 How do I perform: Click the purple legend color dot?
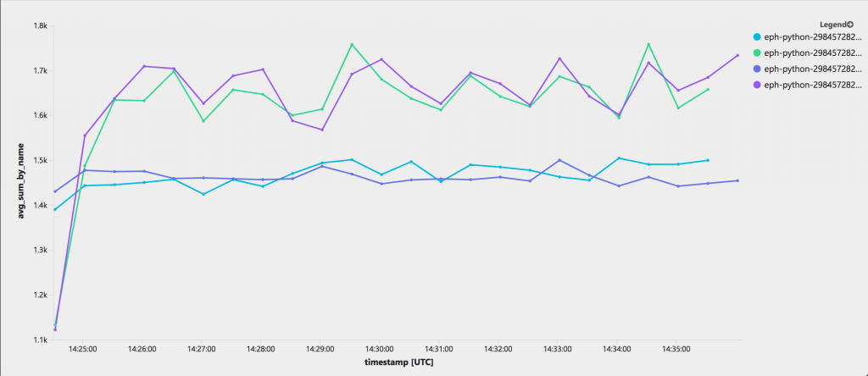point(757,85)
